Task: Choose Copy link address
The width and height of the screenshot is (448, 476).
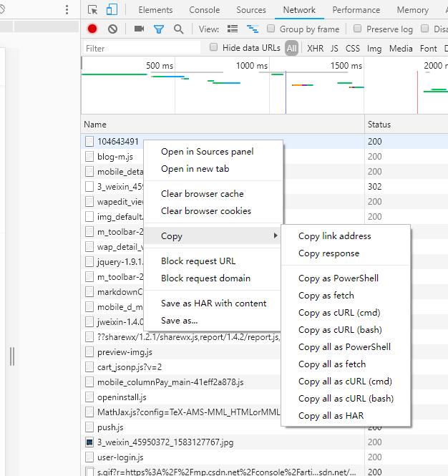Action: tap(346, 236)
